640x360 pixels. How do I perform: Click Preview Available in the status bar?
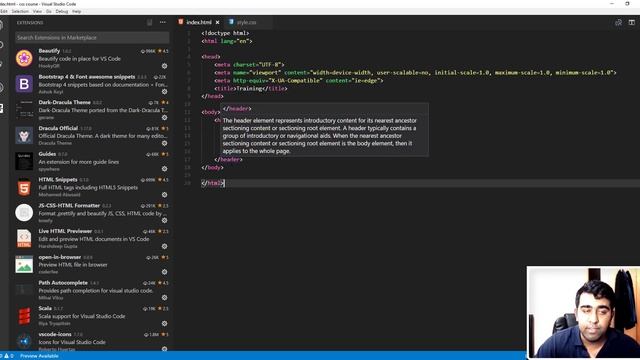click(39, 356)
